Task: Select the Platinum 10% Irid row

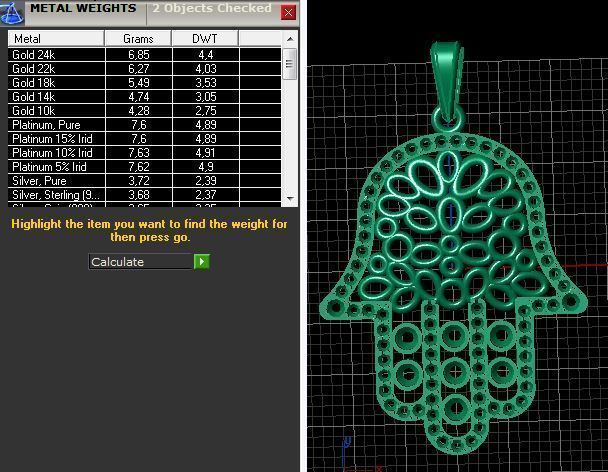Action: click(145, 152)
